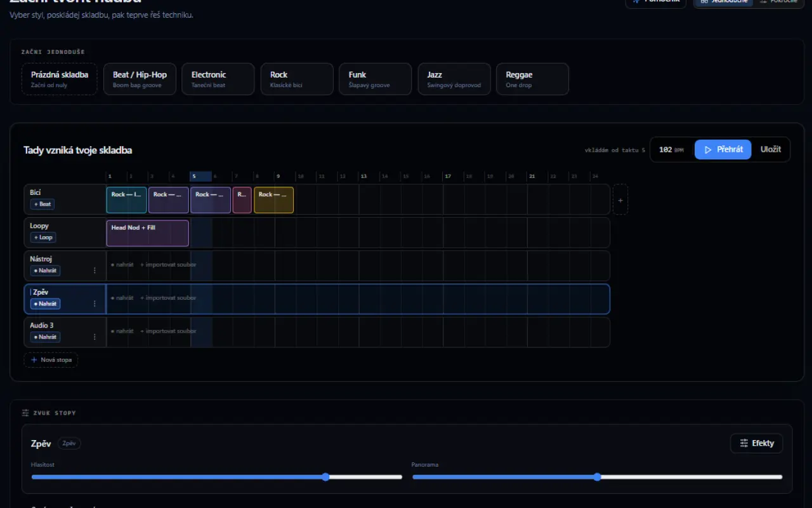Choose the Beat / Hip-Hop style
Viewport: 812px width, 508px height.
(140, 79)
